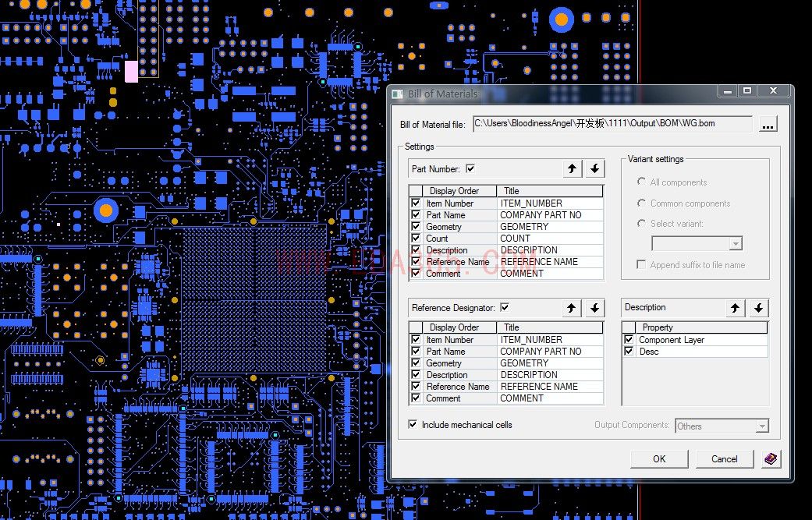
Task: Uncheck Geometry in Part Number table
Action: (416, 226)
